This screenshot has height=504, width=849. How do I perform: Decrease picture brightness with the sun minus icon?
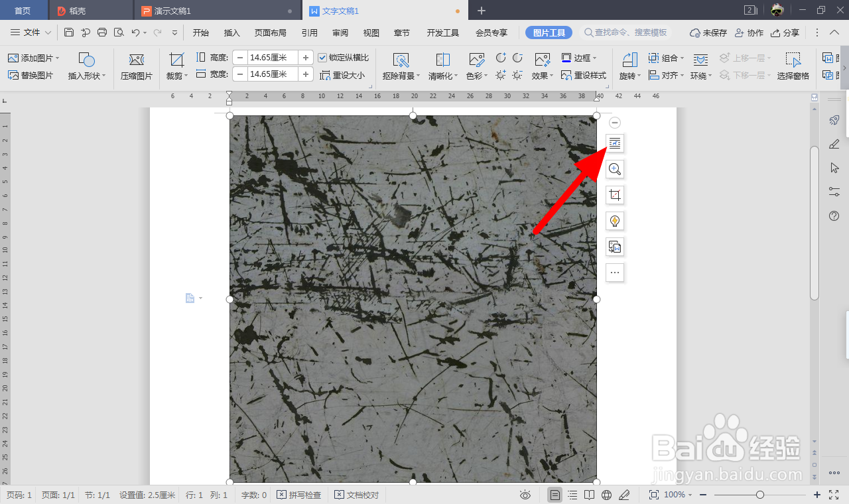pyautogui.click(x=517, y=75)
